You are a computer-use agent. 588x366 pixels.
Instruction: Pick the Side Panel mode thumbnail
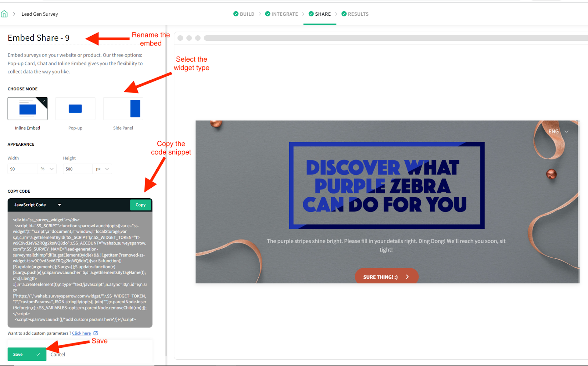pos(123,109)
